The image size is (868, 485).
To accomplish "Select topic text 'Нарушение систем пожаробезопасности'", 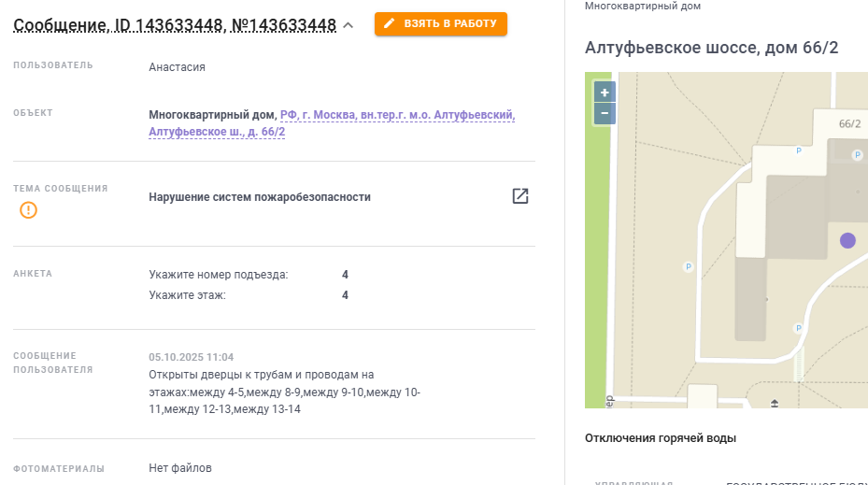I will tap(260, 197).
